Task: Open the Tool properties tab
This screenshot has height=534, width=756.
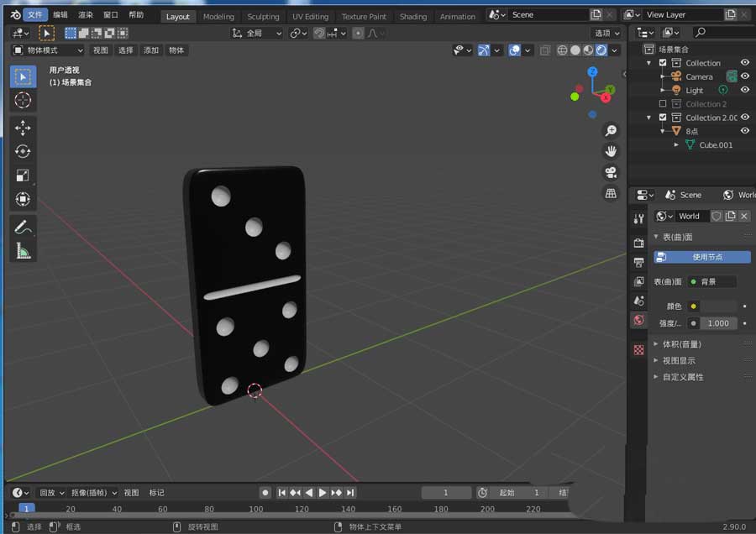Action: point(639,219)
